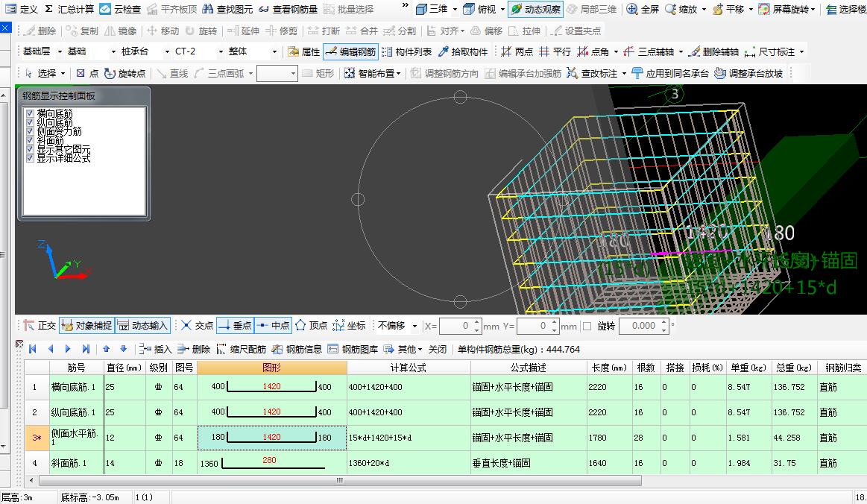Toggle 显示其它图元 checkbox
Screen dimensions: 867x504
tap(31, 149)
